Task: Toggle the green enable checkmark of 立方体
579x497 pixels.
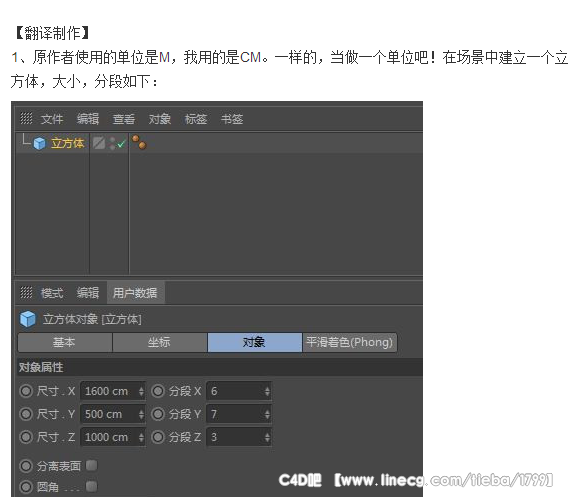Action: [x=121, y=143]
